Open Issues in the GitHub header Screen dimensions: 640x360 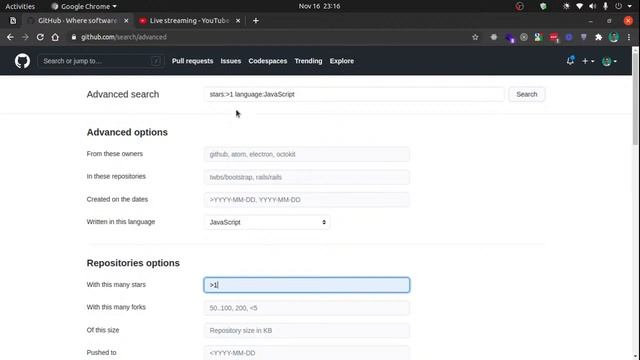231,61
